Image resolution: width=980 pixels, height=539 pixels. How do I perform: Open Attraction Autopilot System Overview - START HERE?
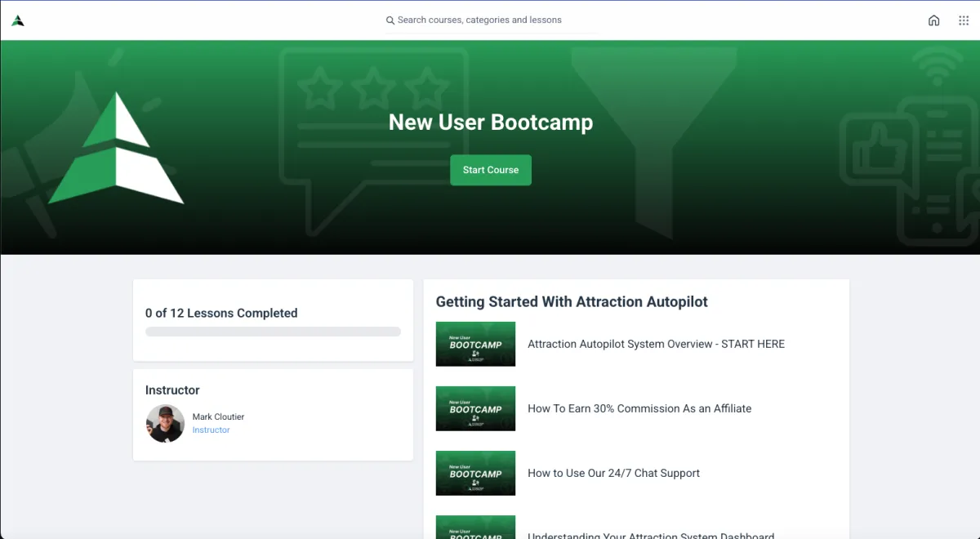[x=656, y=344]
